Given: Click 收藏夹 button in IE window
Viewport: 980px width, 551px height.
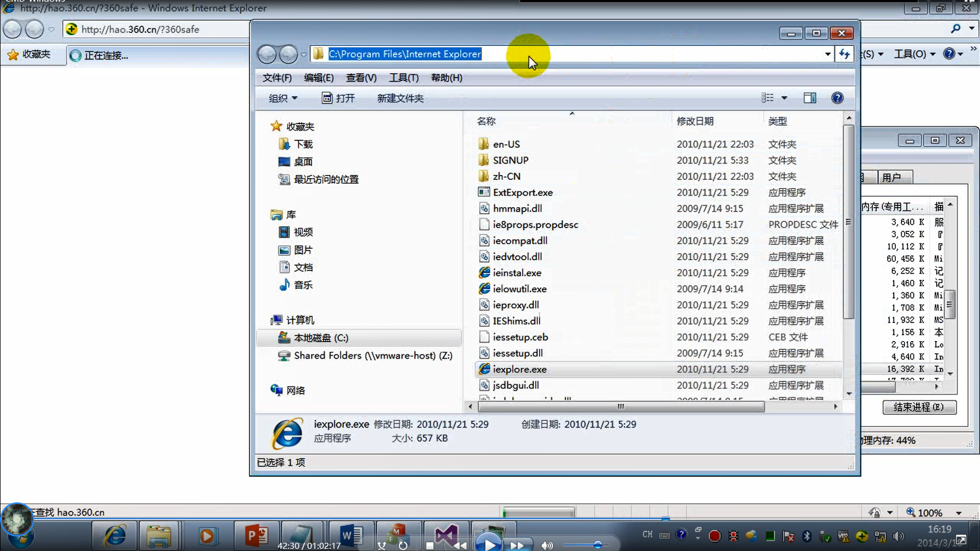Looking at the screenshot, I should pyautogui.click(x=30, y=54).
